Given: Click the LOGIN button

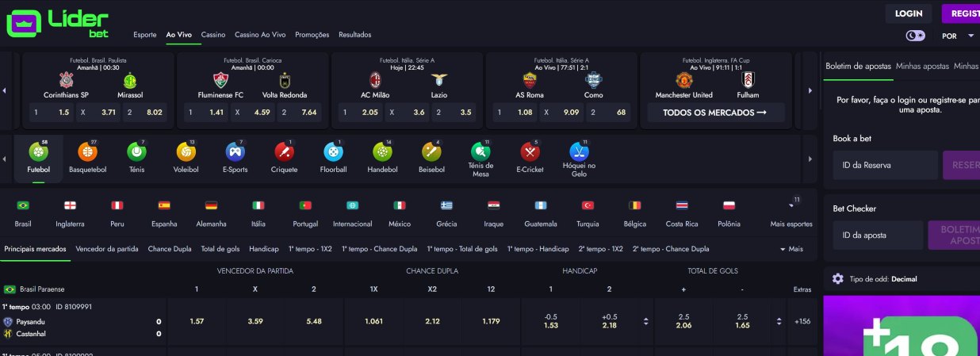Looking at the screenshot, I should (909, 13).
